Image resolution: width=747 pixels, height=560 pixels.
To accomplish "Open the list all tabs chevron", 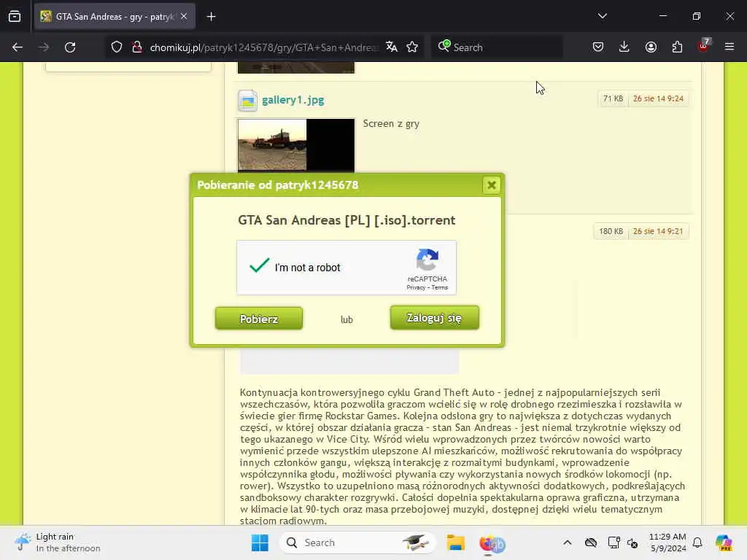I will click(603, 16).
